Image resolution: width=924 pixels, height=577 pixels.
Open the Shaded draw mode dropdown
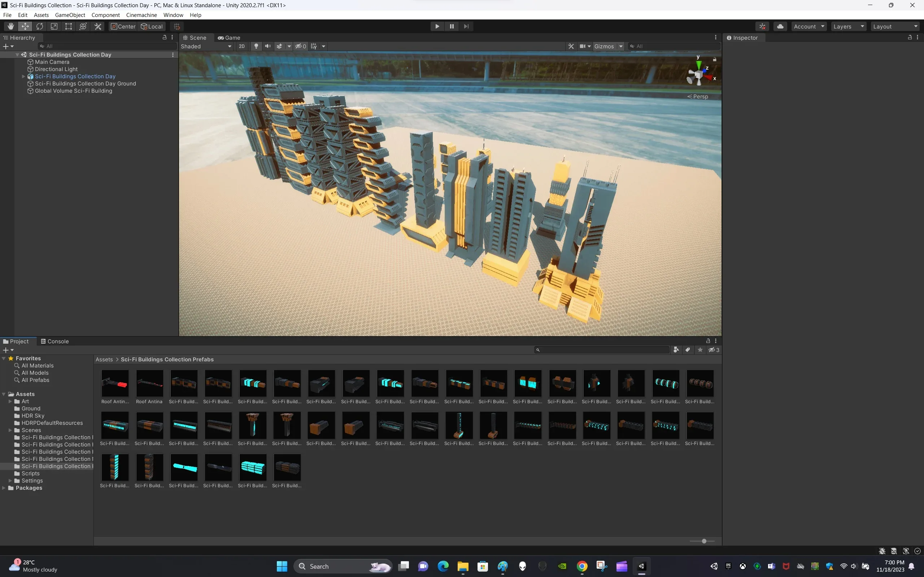tap(206, 46)
